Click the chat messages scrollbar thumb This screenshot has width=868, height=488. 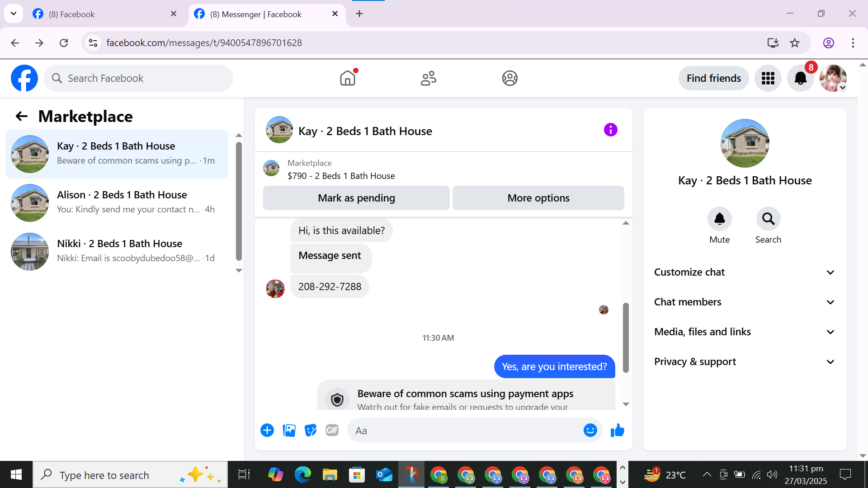[x=626, y=338]
